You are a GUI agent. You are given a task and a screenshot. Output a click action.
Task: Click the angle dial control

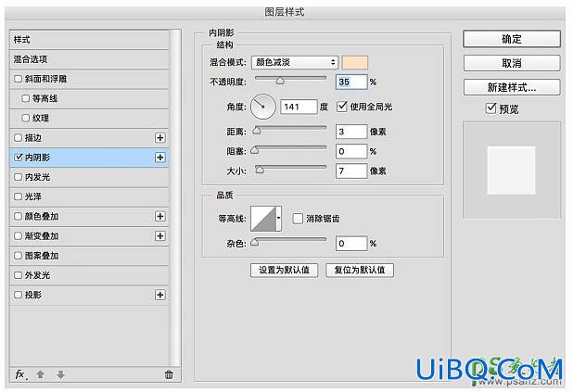[x=262, y=107]
